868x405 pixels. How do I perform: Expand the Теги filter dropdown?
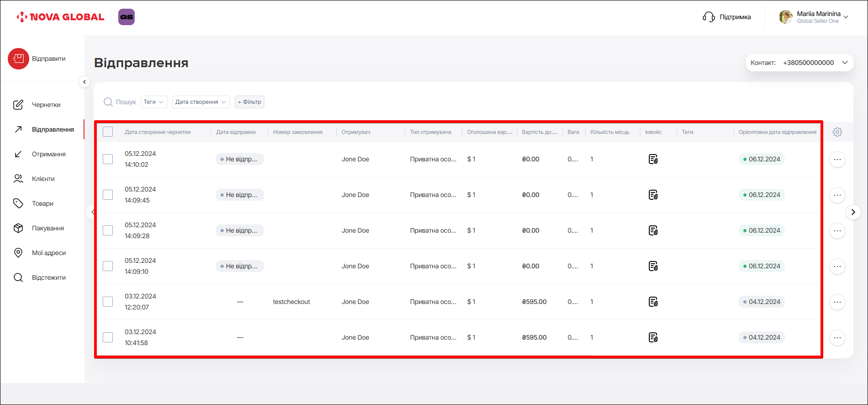(153, 102)
